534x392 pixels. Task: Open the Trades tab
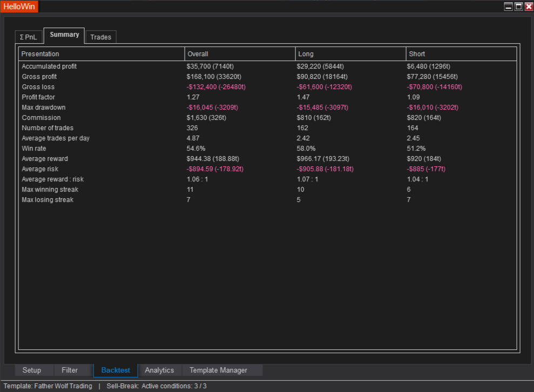100,37
